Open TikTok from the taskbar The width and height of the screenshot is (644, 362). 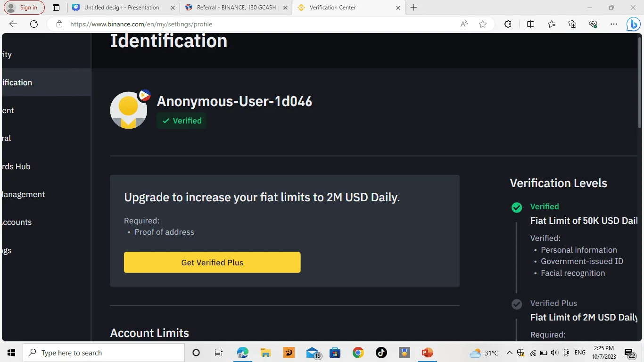click(x=381, y=353)
